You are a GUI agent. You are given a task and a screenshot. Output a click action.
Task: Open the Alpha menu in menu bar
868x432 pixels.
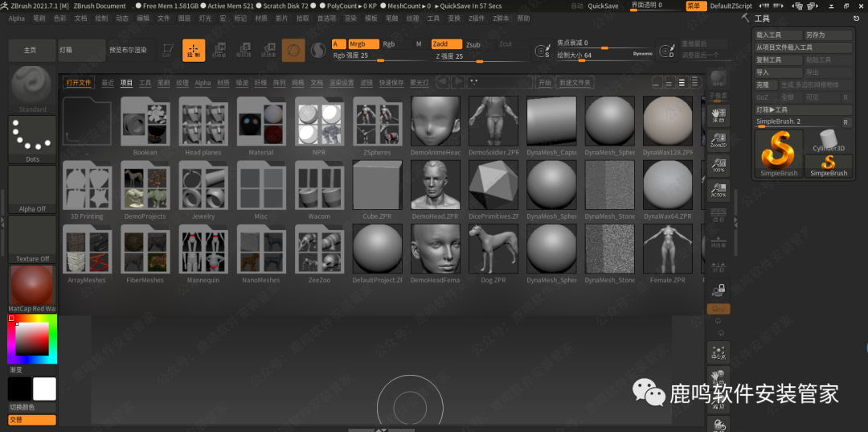(x=16, y=18)
